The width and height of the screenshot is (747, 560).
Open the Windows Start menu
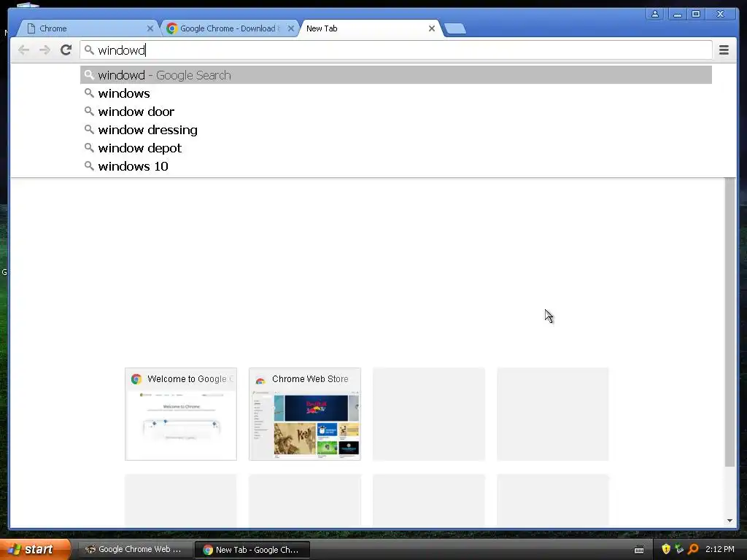(x=35, y=549)
